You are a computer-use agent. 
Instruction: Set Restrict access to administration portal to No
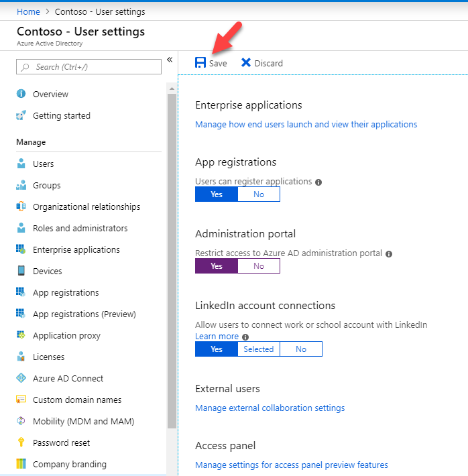tap(259, 265)
